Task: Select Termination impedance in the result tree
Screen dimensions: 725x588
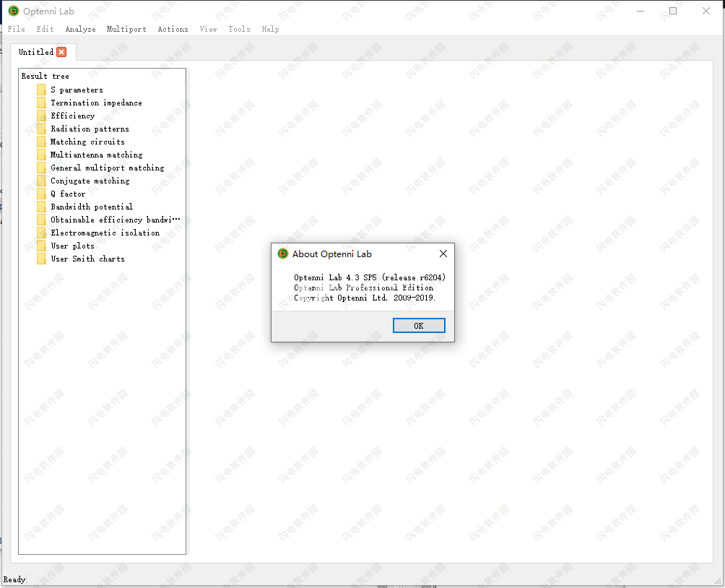Action: 96,103
